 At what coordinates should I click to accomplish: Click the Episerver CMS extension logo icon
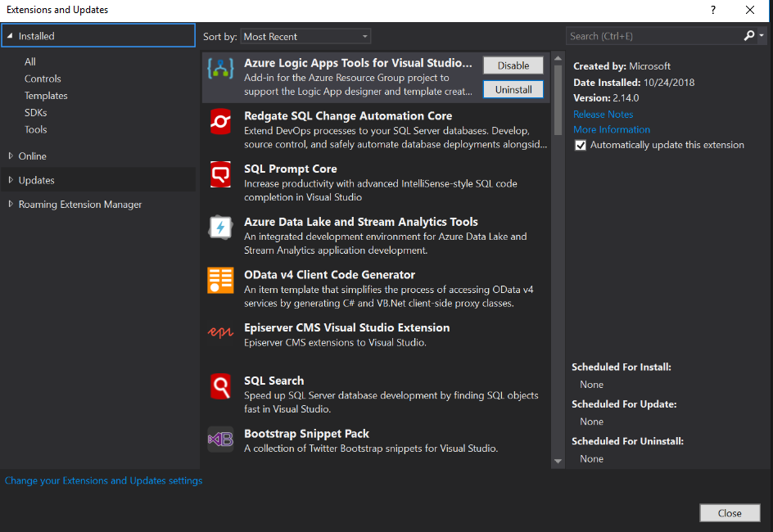[x=220, y=332]
